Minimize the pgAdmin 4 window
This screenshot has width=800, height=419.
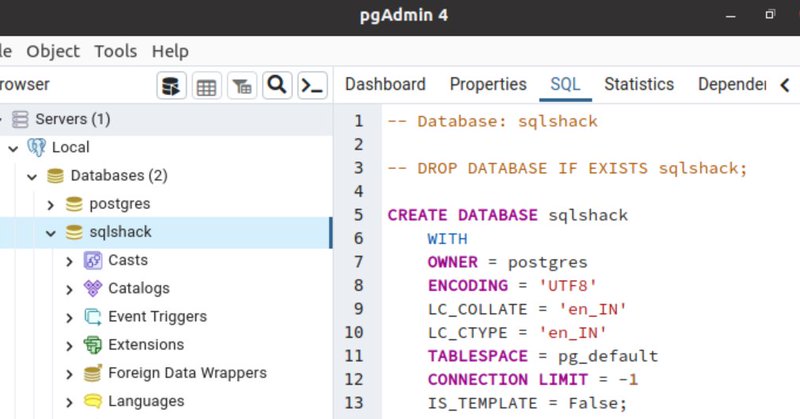731,16
